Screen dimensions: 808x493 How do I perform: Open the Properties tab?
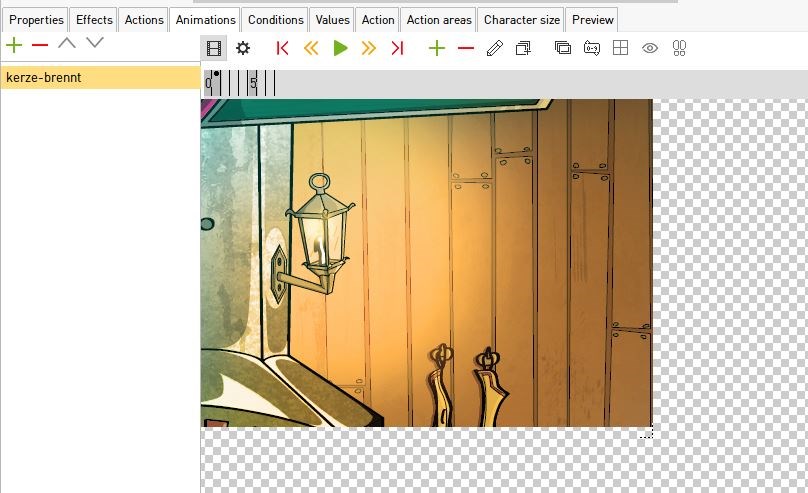point(36,20)
